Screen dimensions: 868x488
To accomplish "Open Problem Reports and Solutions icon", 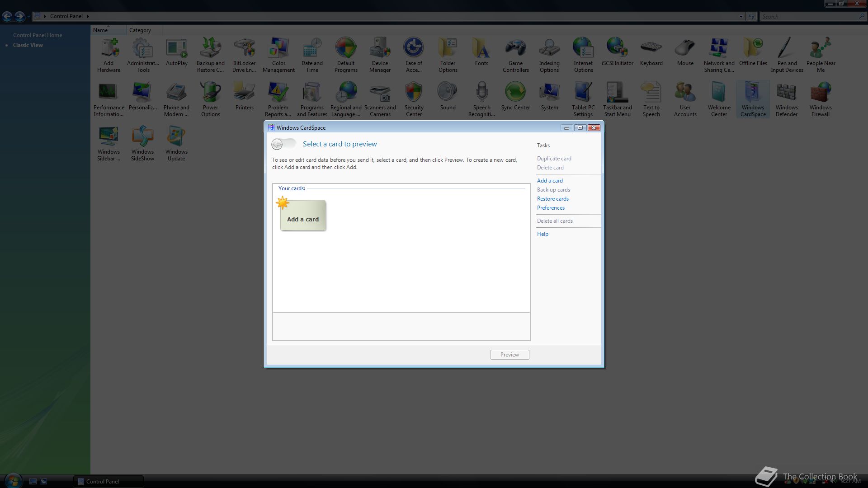I will [278, 99].
